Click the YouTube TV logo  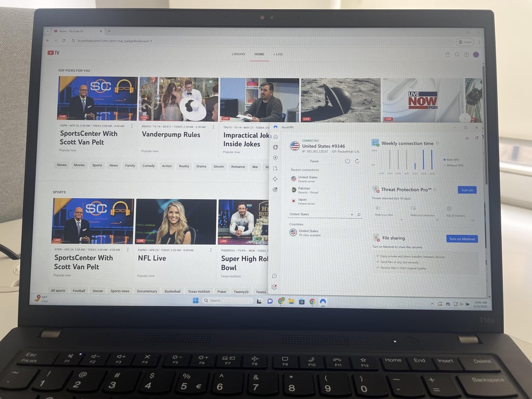54,52
